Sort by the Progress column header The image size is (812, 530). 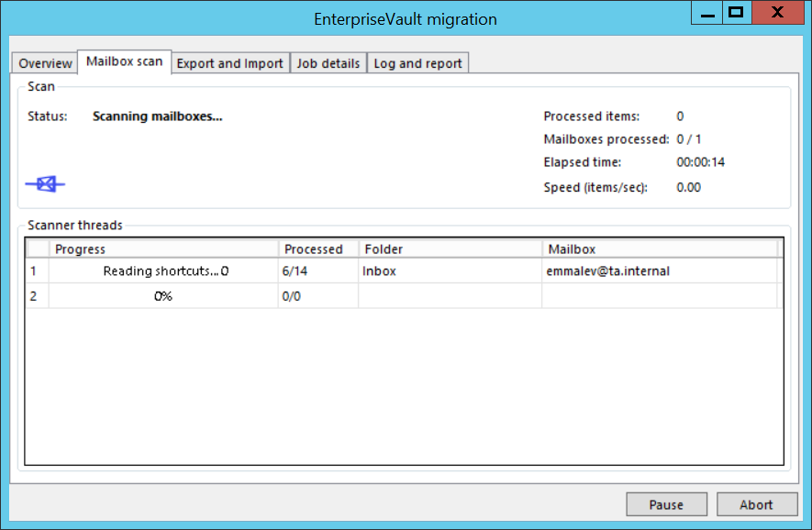click(x=163, y=249)
